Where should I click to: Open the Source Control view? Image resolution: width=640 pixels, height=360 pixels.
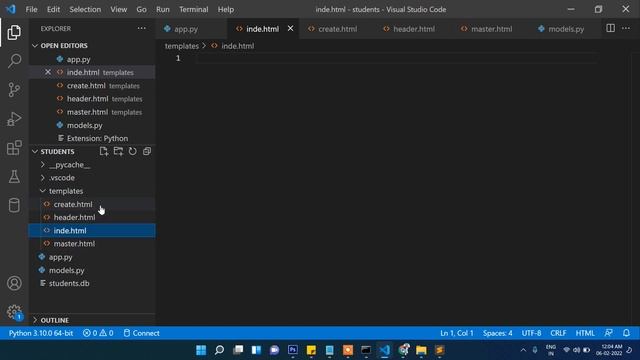pyautogui.click(x=14, y=90)
